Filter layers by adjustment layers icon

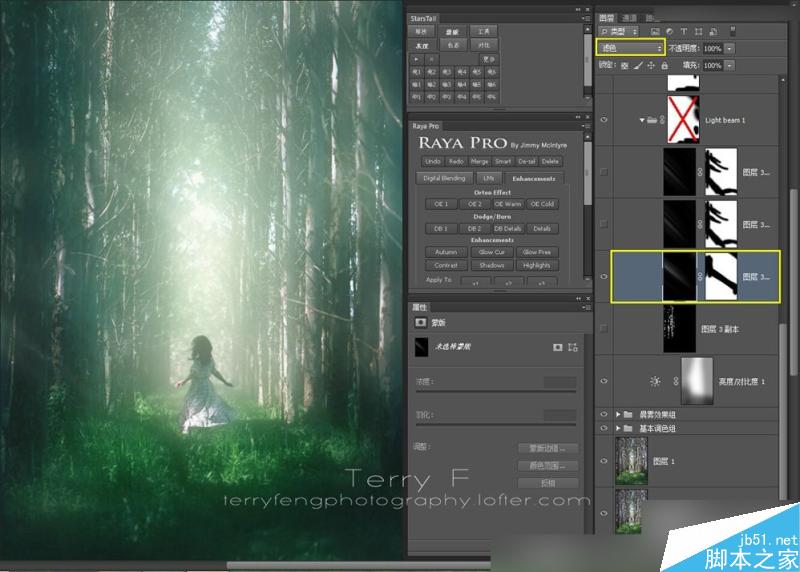(669, 32)
